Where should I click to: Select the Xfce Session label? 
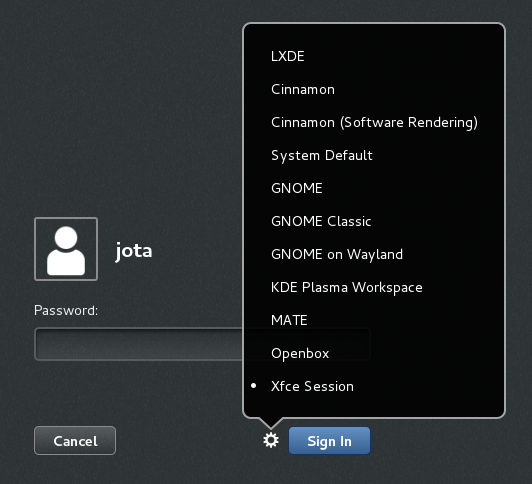coord(312,386)
